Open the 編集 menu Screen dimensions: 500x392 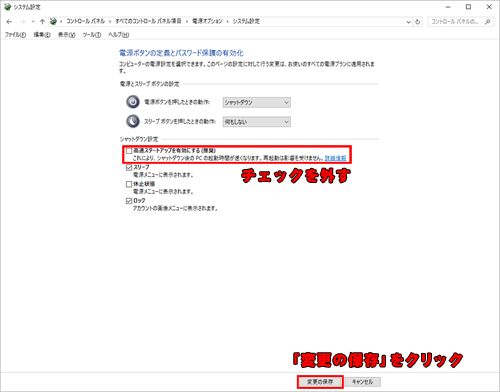coord(42,35)
